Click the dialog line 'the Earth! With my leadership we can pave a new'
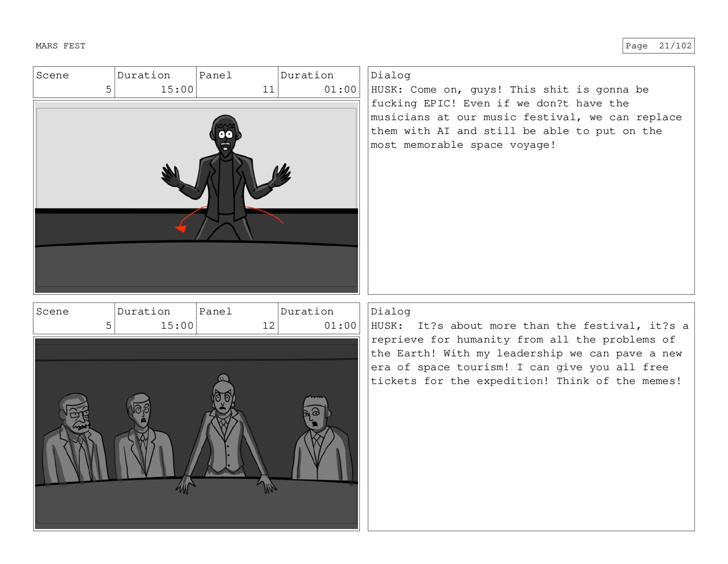 pos(526,354)
